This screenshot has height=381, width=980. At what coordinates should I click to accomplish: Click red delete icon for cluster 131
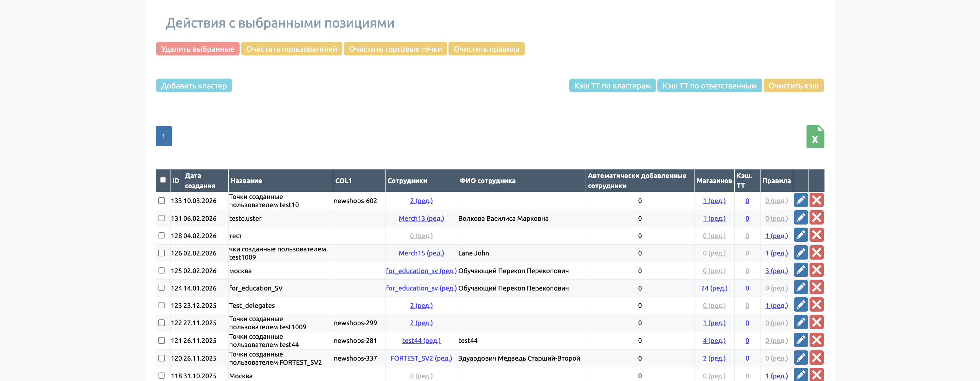coord(816,218)
